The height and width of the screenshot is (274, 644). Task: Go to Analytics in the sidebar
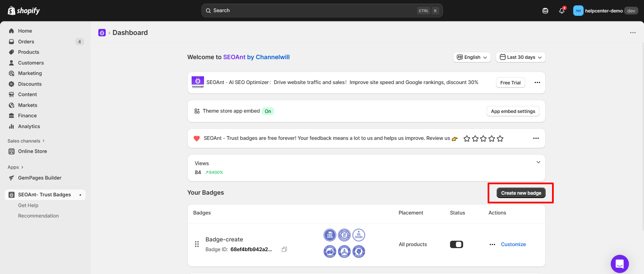pyautogui.click(x=29, y=126)
